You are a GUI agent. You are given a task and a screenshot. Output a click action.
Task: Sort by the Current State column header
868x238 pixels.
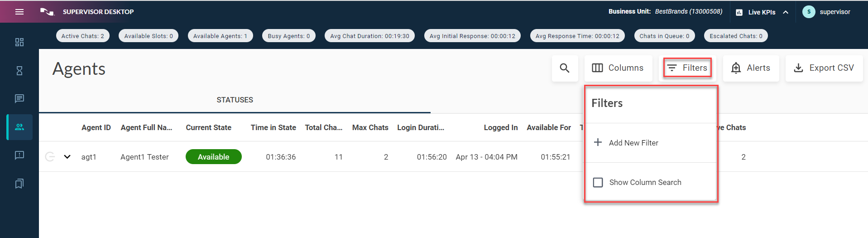208,127
